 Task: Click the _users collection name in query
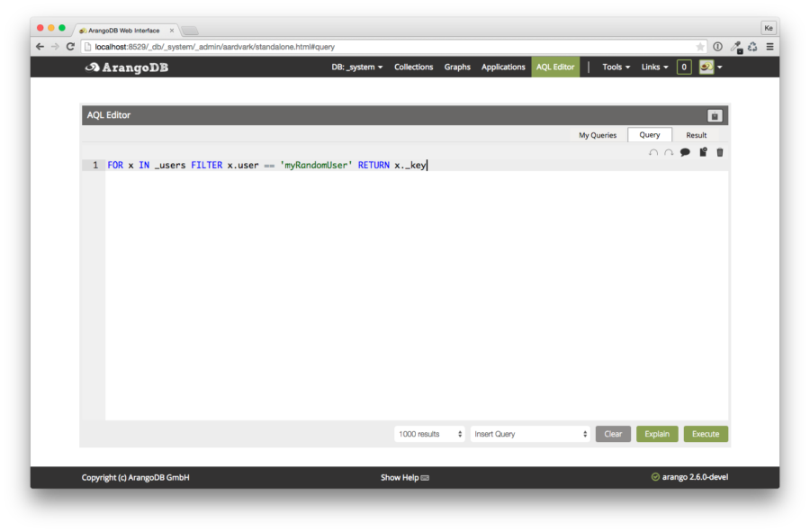[x=170, y=166]
